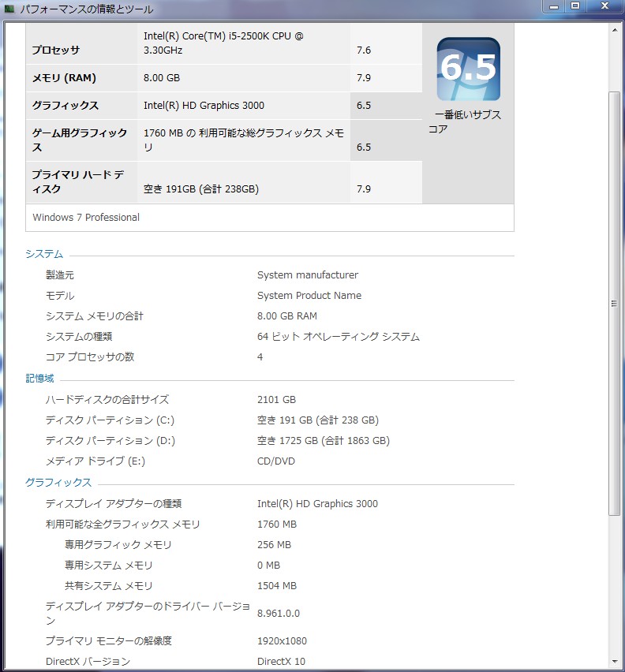Click the 1504 MB shared memory value
The width and height of the screenshot is (625, 672).
[277, 586]
